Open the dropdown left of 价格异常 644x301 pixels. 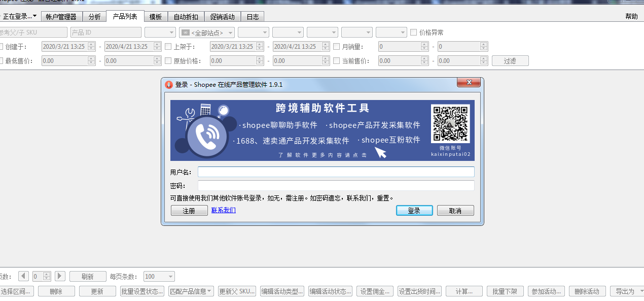(x=391, y=32)
